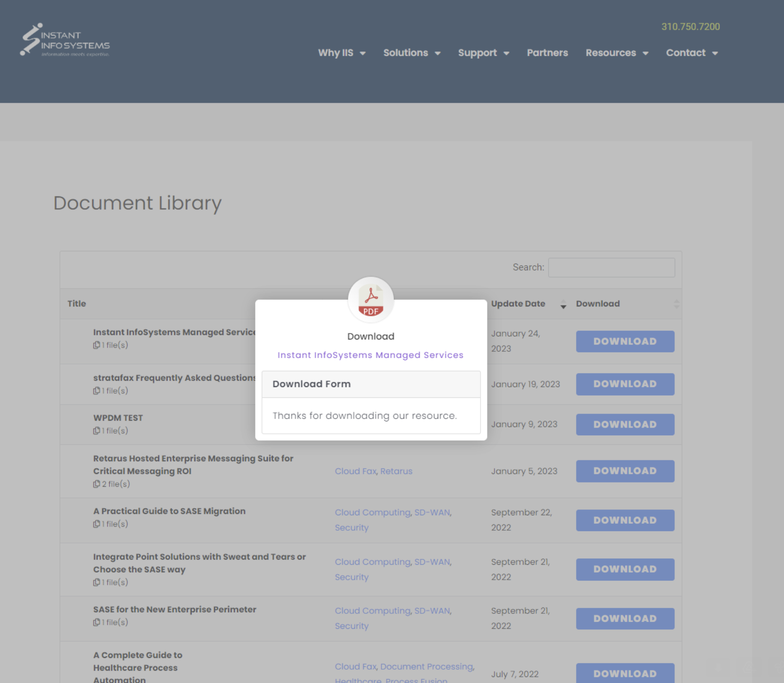Viewport: 784px width, 683px height.
Task: Open Document Processing category link
Action: point(426,667)
